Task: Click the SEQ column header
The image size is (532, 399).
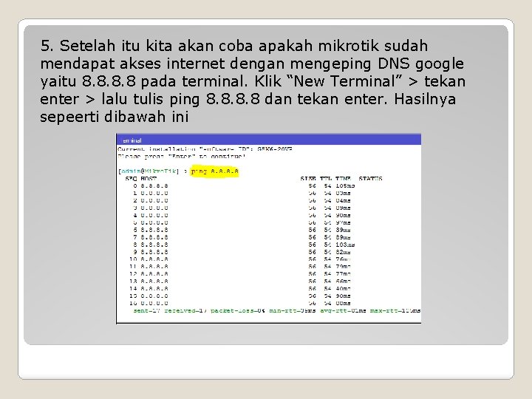Action: [x=132, y=179]
